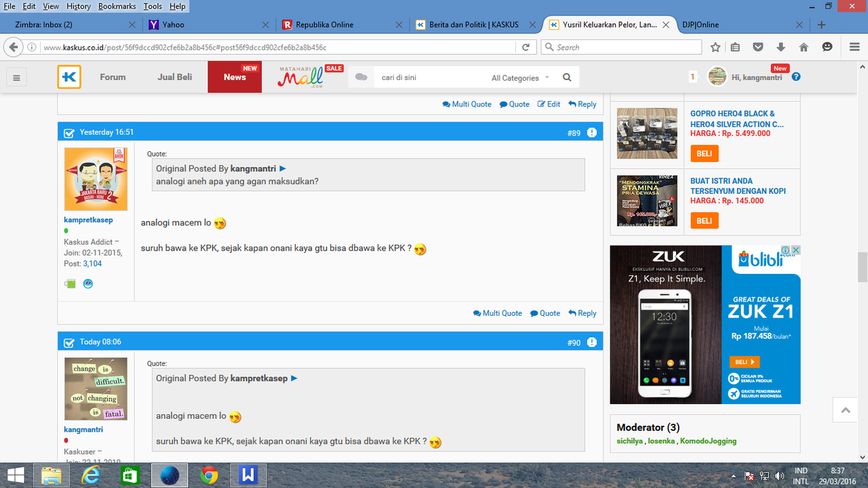Screen dimensions: 868x488
Task: Open kampretkasep's post count 3,104
Action: (92, 264)
